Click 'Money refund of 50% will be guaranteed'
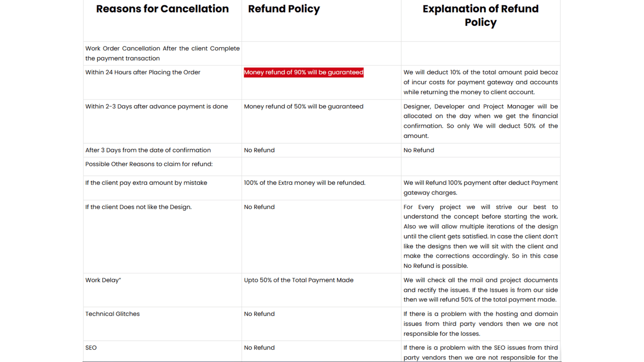 pos(303,107)
